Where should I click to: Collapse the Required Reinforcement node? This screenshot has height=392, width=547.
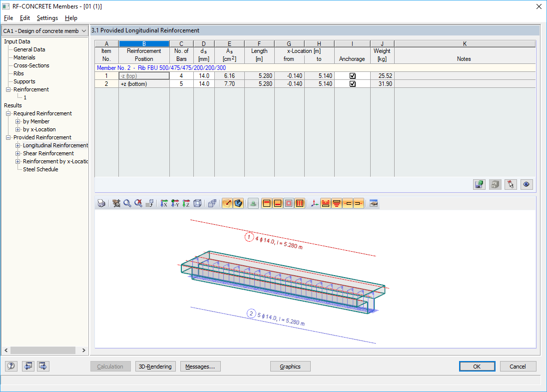pyautogui.click(x=8, y=113)
